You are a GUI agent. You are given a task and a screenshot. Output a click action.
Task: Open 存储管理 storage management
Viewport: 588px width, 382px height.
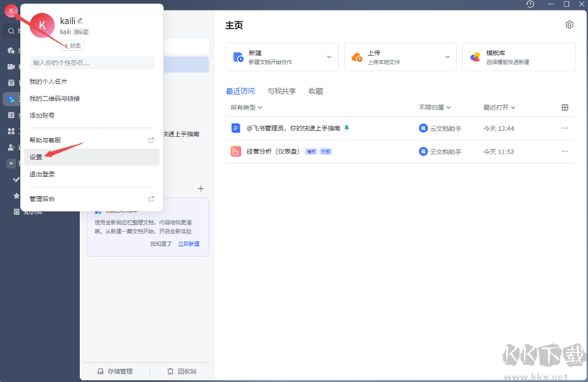click(x=115, y=372)
